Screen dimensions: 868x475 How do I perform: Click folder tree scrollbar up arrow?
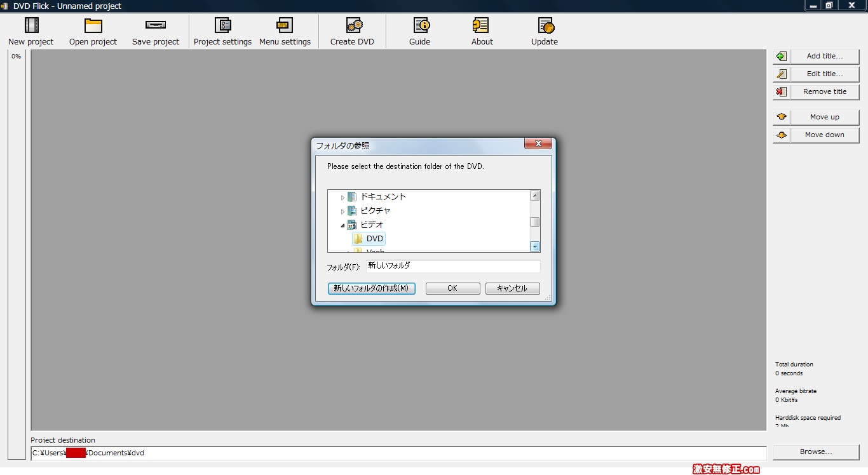pyautogui.click(x=535, y=196)
